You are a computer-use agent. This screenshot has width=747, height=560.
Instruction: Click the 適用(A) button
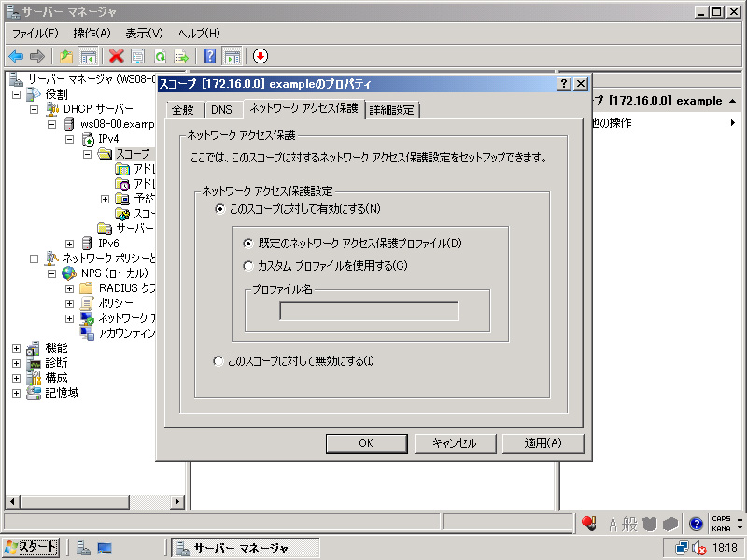coord(543,443)
